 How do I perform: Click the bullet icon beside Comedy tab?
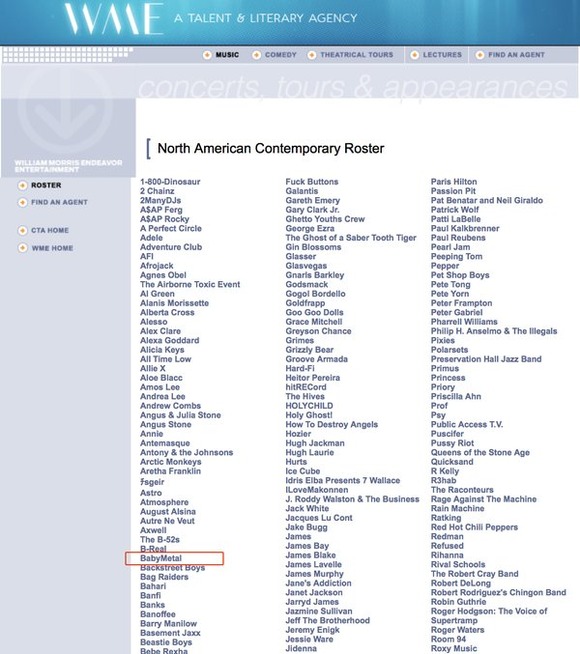click(x=256, y=55)
